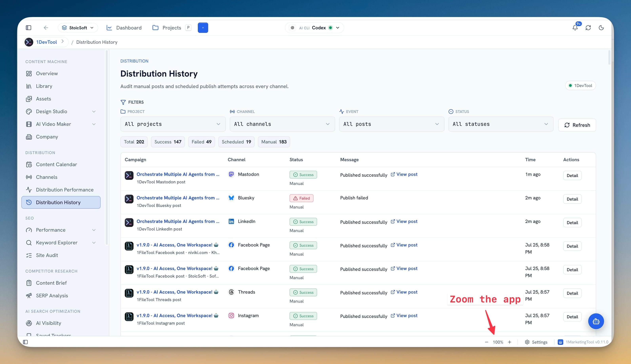631x364 pixels.
Task: Click the Failed 49 count chip
Action: [201, 142]
